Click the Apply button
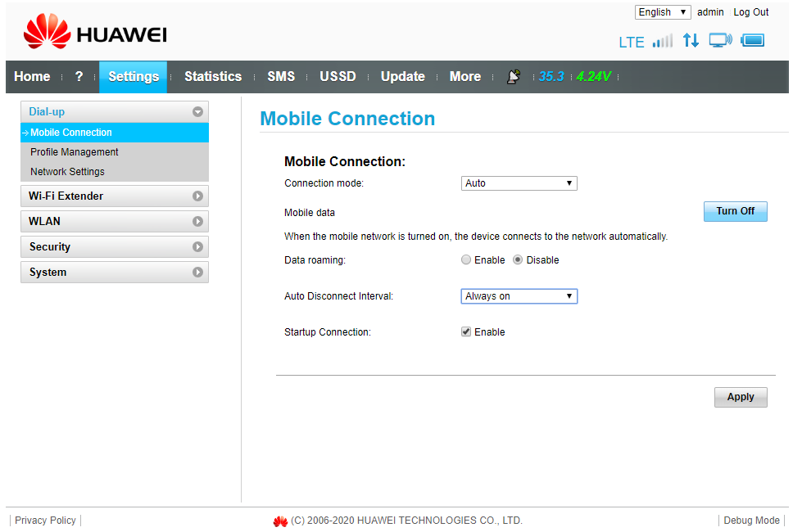The image size is (793, 532). (741, 397)
